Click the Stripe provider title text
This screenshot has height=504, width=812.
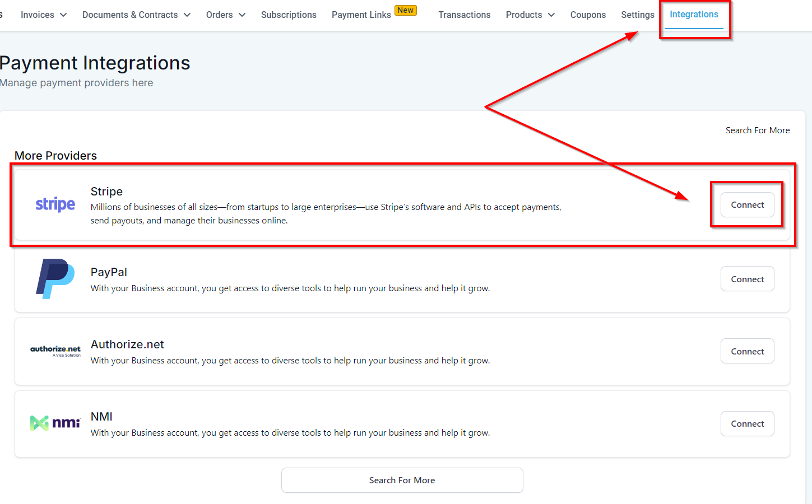106,192
